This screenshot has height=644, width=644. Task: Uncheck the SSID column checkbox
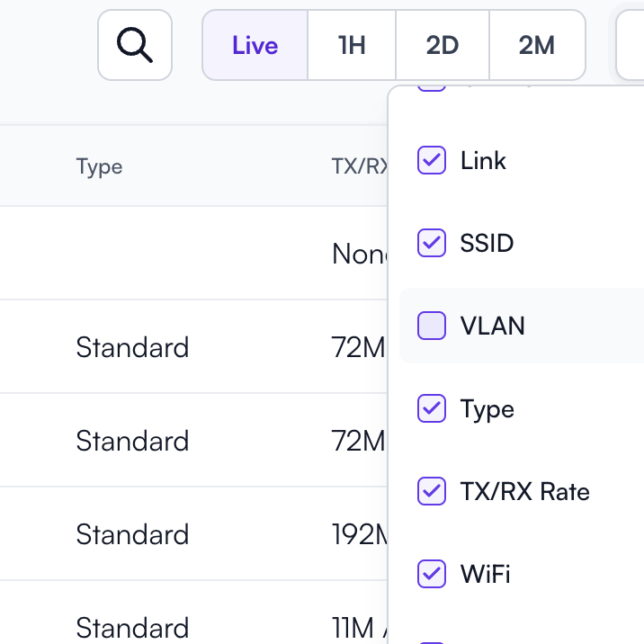coord(432,243)
